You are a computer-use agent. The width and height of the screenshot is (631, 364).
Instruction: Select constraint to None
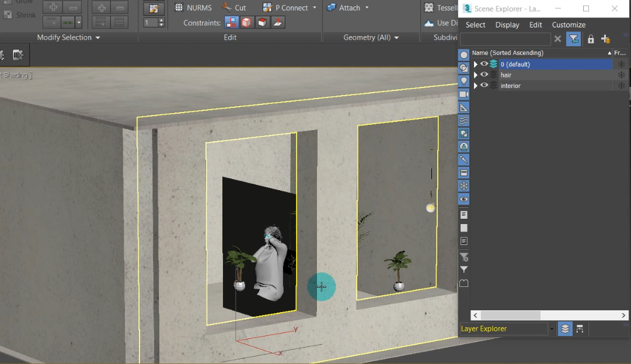coord(231,23)
